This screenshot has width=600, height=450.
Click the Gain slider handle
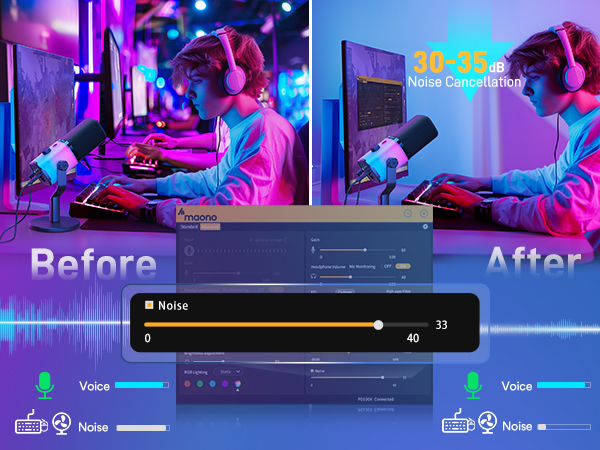point(364,250)
